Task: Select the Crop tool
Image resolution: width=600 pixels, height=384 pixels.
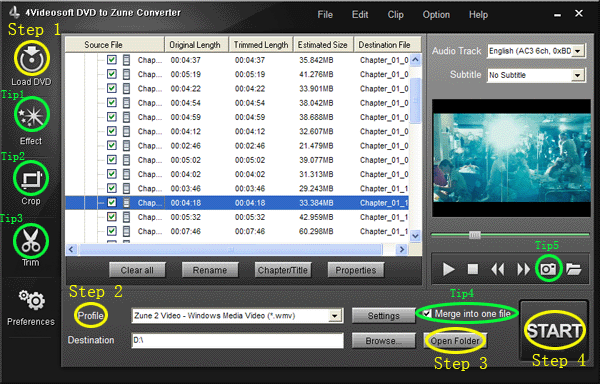Action: coord(31,179)
